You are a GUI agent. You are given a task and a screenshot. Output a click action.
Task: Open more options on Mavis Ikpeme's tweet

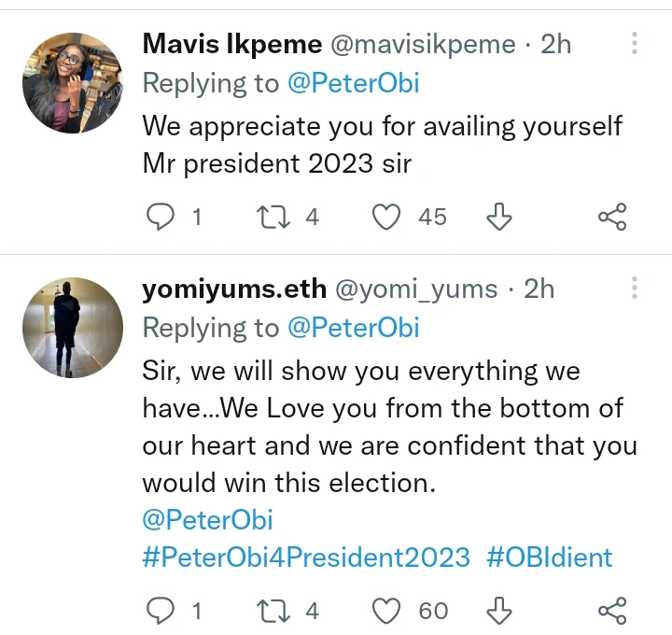(635, 44)
